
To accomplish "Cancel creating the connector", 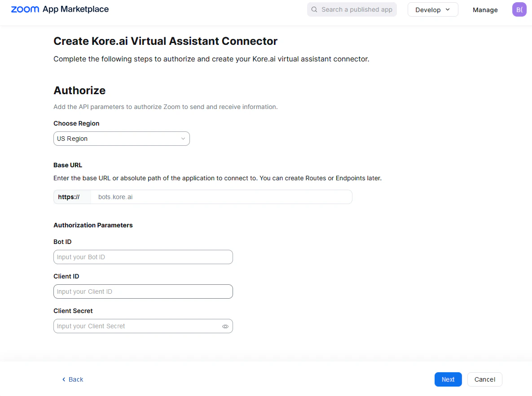I will [484, 379].
